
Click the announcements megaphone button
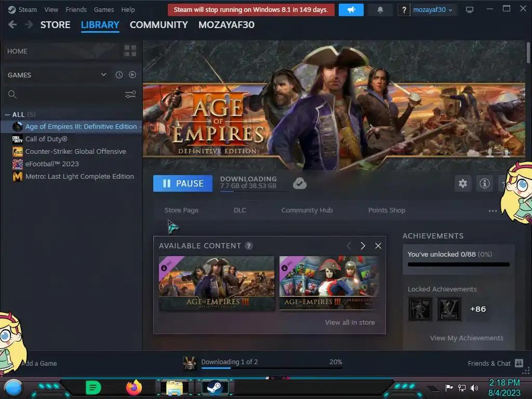[x=351, y=10]
